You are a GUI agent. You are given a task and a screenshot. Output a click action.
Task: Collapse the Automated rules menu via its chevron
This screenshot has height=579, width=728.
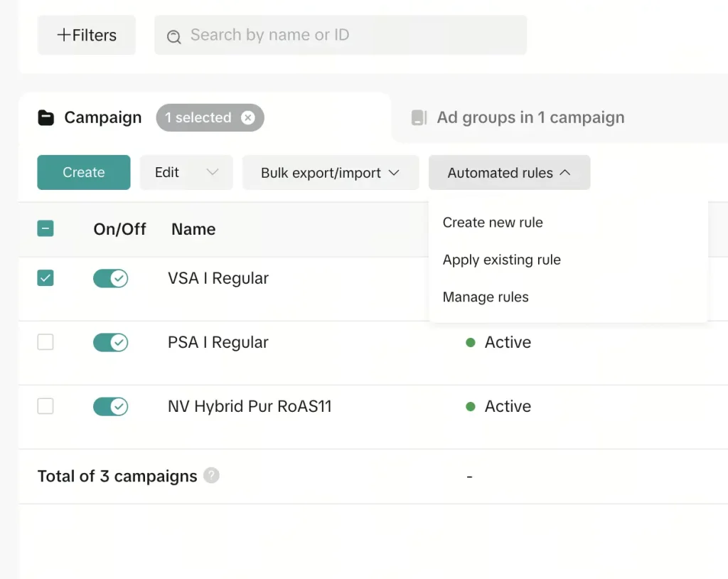pos(565,172)
